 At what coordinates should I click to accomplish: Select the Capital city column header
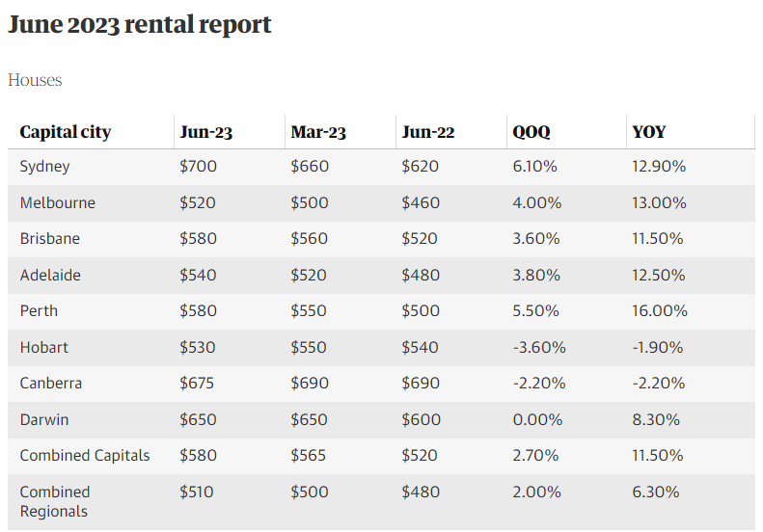point(66,132)
